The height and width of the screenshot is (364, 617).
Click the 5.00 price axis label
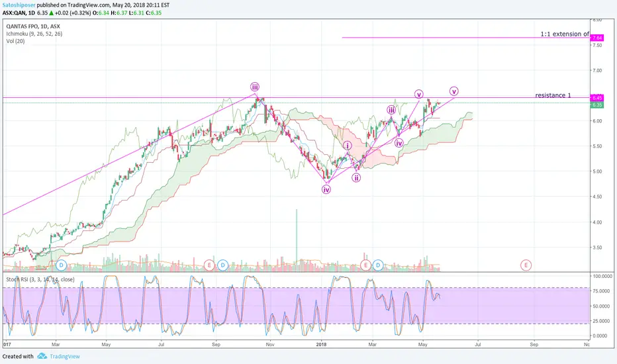coord(597,171)
